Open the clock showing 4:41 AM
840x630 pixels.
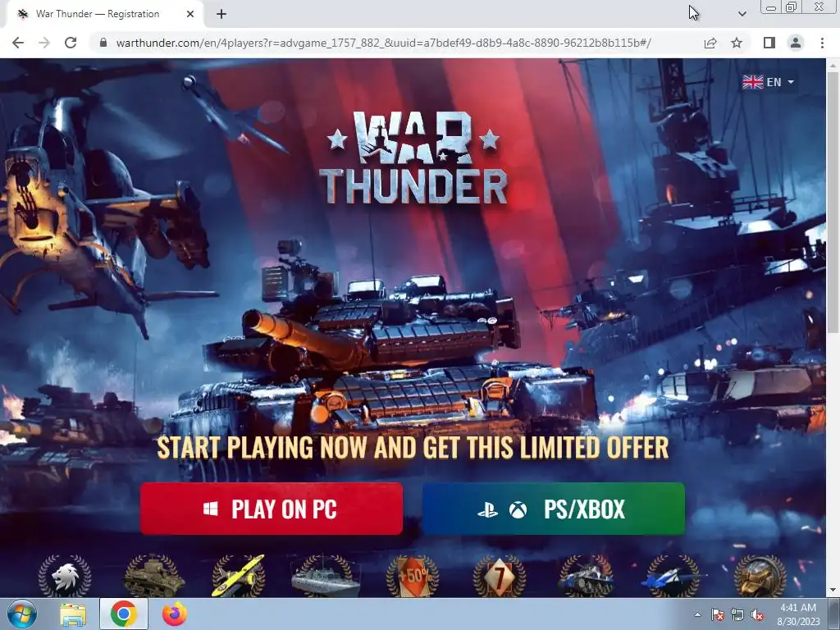point(798,614)
